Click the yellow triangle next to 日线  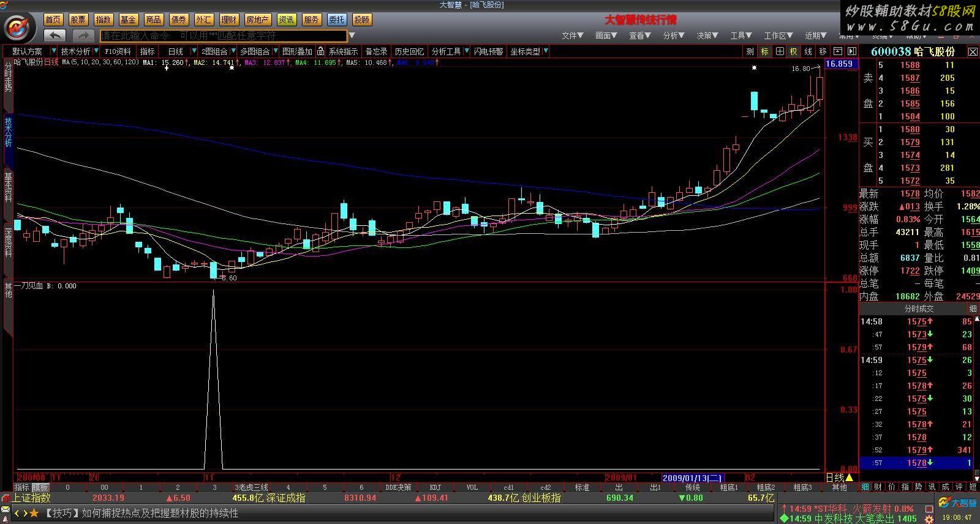point(850,477)
